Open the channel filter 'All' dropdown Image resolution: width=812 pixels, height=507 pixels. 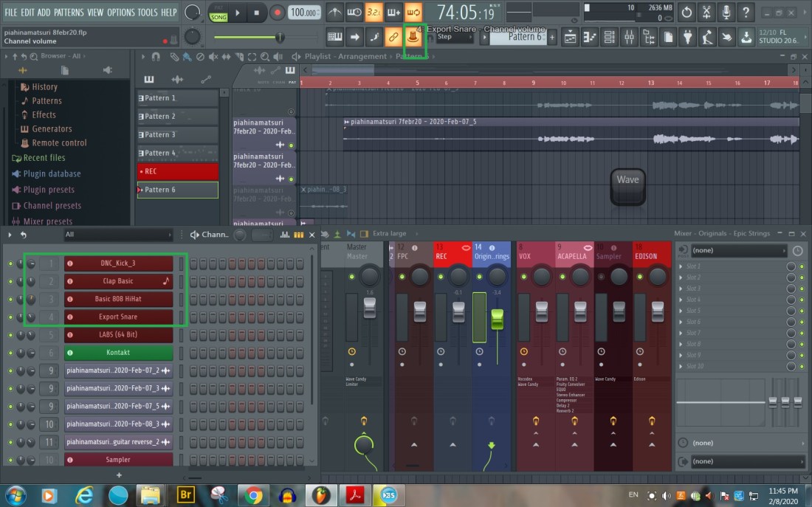[118, 235]
